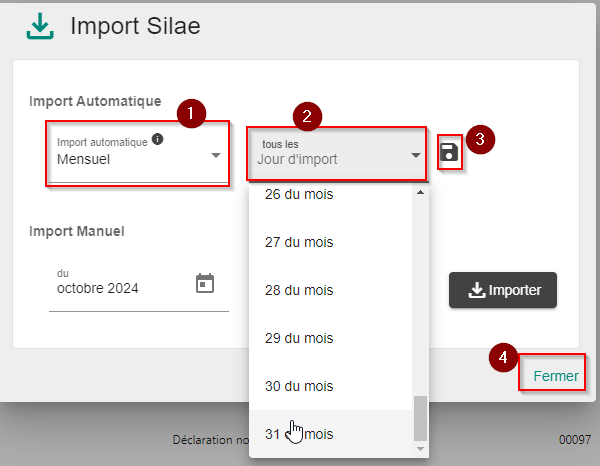600x466 pixels.
Task: Click the Fermer link to close
Action: (x=556, y=376)
